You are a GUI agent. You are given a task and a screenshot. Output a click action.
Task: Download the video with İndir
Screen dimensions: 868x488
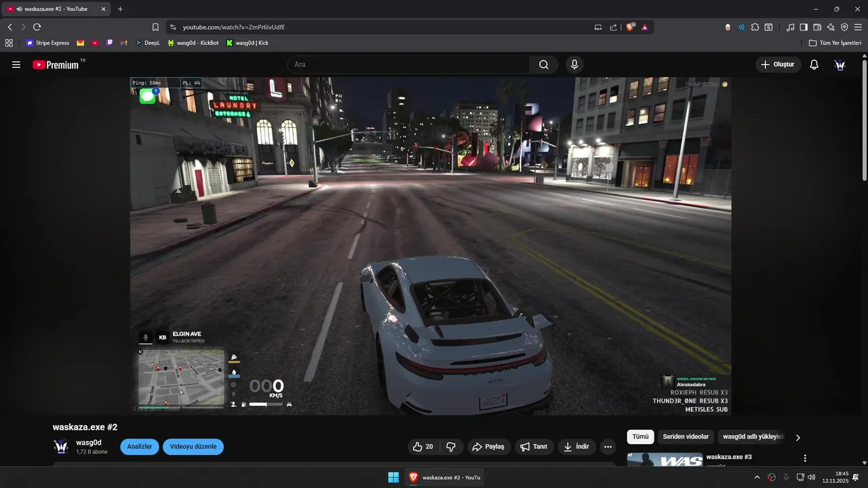pyautogui.click(x=576, y=447)
